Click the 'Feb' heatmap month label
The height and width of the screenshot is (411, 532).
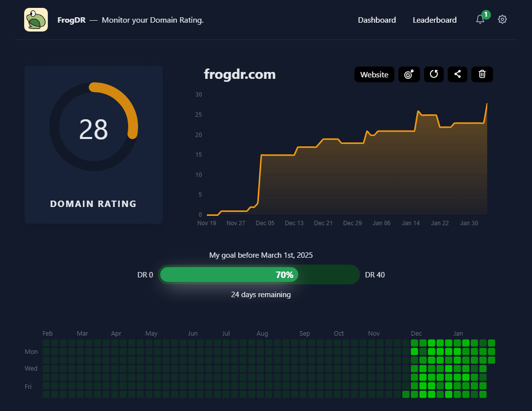point(47,333)
